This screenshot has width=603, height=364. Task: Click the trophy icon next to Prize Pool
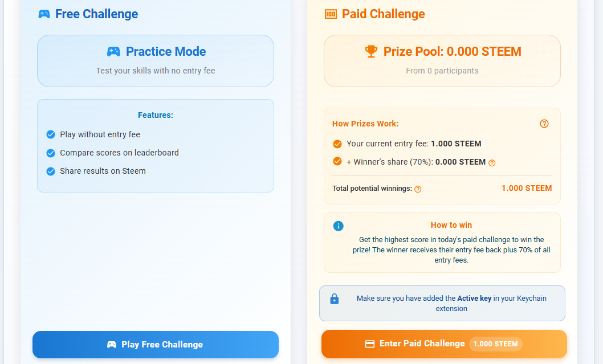pyautogui.click(x=371, y=52)
